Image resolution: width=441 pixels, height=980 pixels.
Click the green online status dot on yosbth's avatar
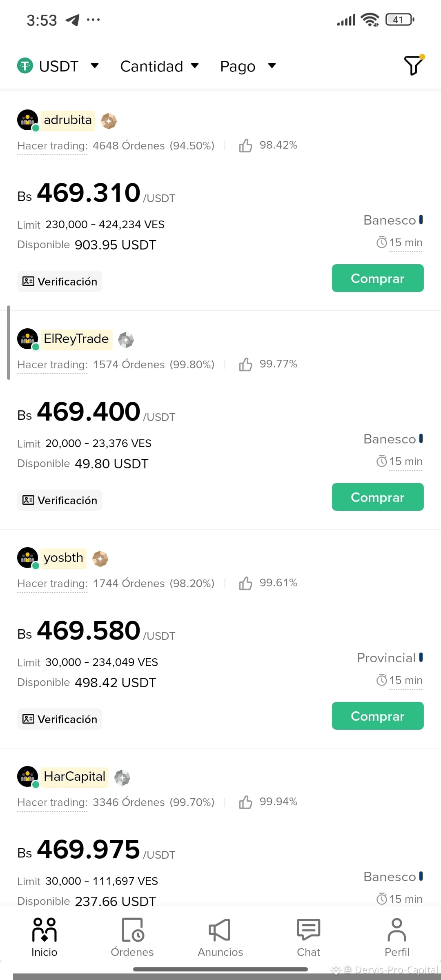coord(36,567)
